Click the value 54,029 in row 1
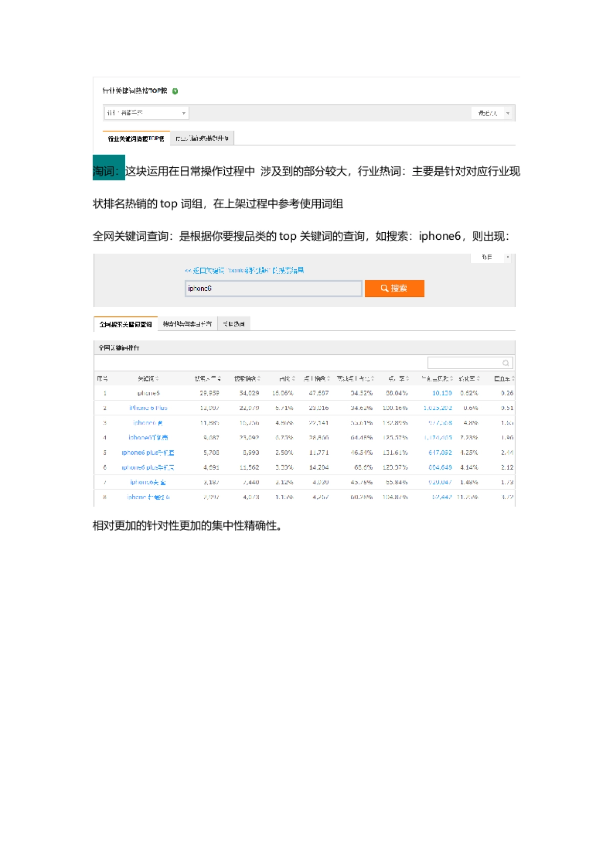The image size is (613, 868). [249, 394]
